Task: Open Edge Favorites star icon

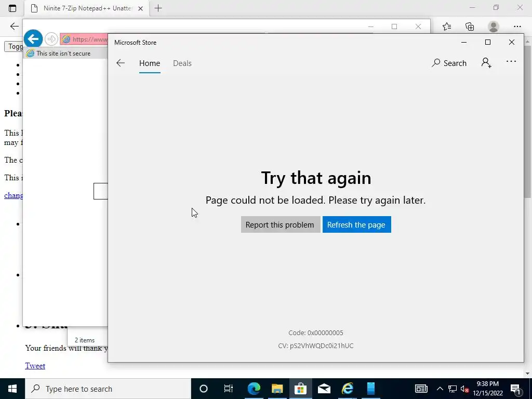Action: click(447, 26)
